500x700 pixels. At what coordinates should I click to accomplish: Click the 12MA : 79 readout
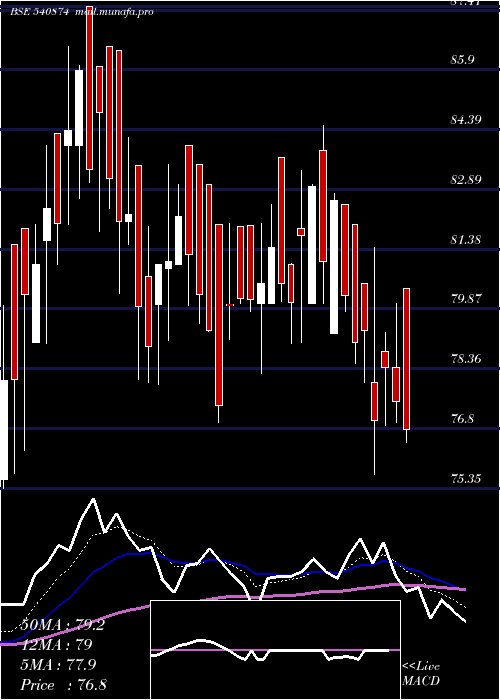coord(56,645)
